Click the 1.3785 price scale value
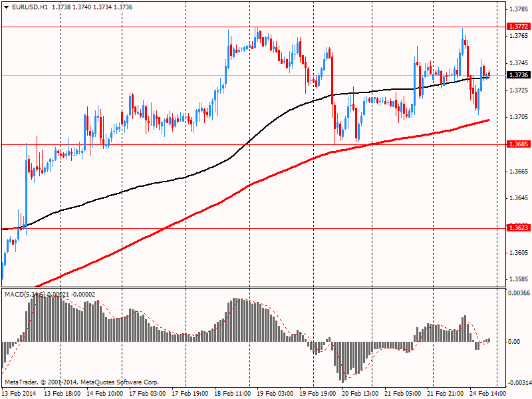The width and height of the screenshot is (532, 399). [519, 9]
